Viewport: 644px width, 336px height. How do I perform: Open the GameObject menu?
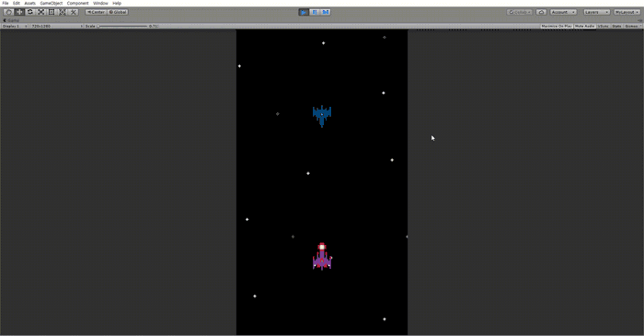[x=52, y=3]
